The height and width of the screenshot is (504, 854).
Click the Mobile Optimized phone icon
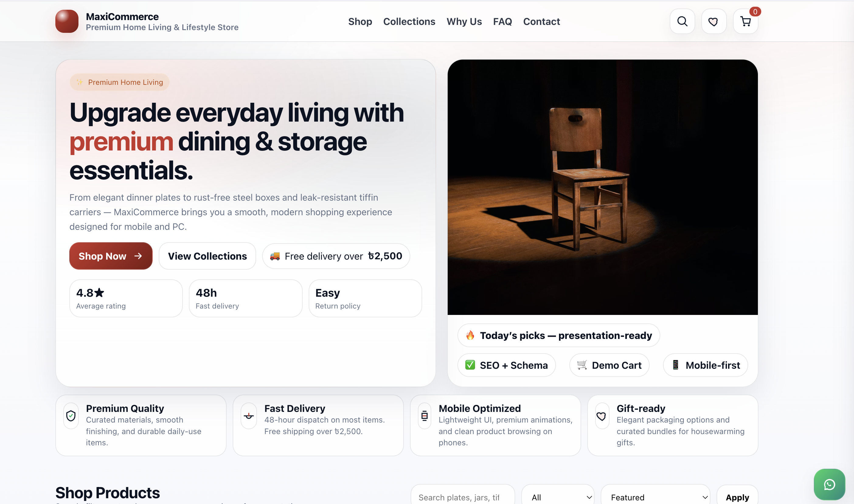tap(424, 415)
